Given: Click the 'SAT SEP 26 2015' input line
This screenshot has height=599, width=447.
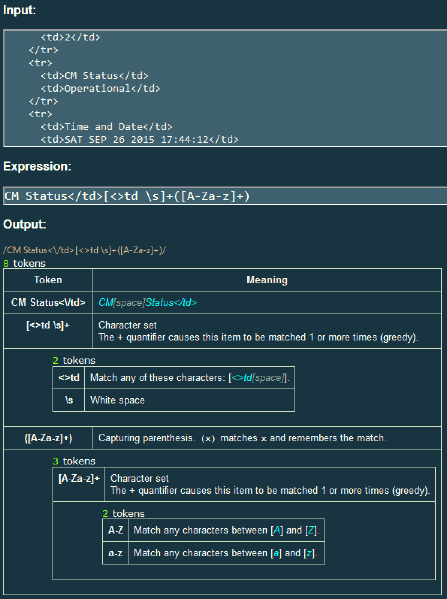Looking at the screenshot, I should pos(139,139).
